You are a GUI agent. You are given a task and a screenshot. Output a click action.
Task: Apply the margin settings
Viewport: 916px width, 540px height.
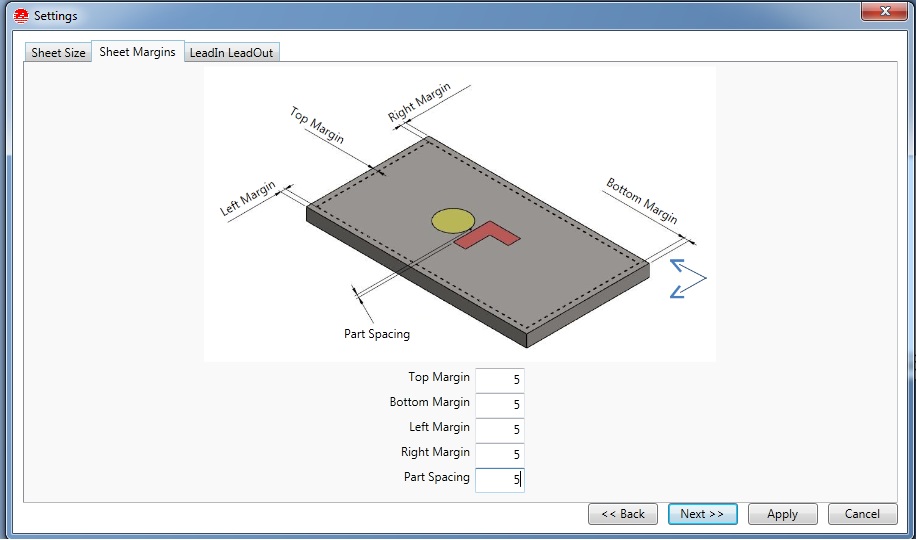pyautogui.click(x=782, y=514)
